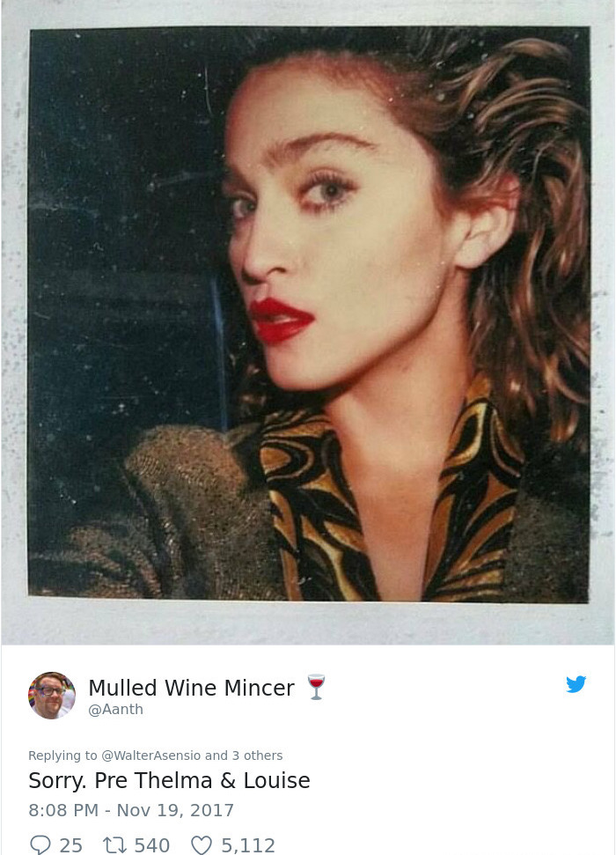Click the retweet arrows icon

[114, 844]
